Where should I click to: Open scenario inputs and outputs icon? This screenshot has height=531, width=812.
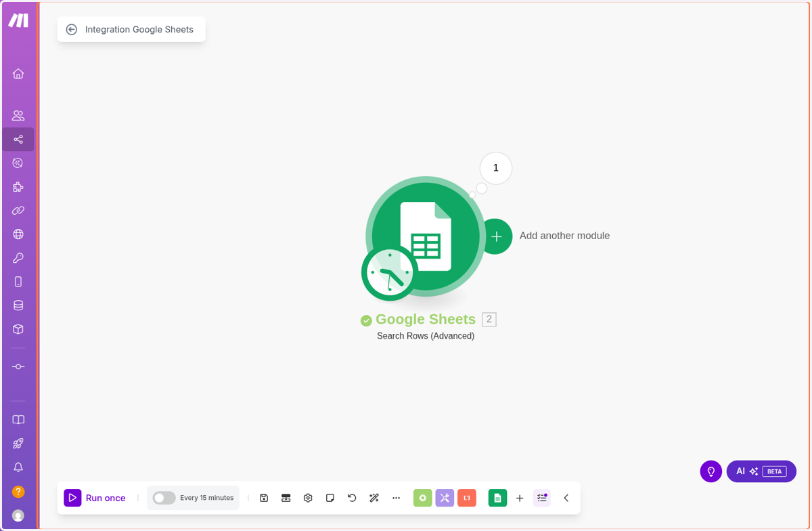pyautogui.click(x=286, y=498)
